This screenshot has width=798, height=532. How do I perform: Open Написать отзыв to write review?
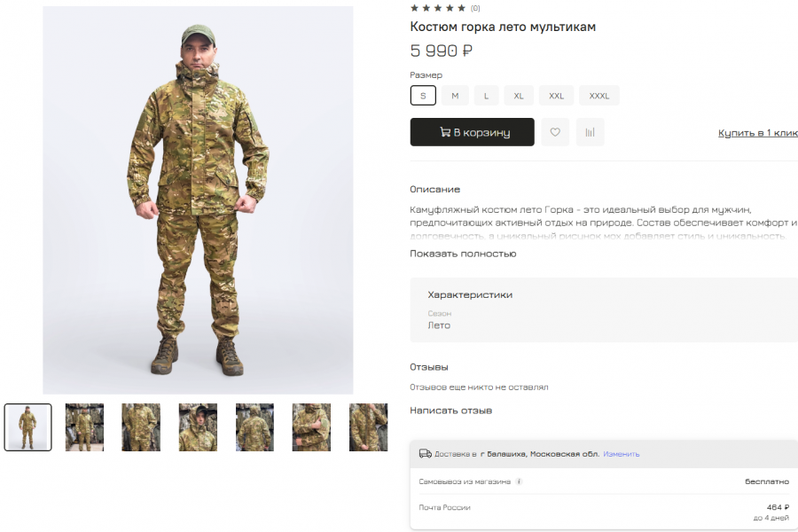tap(450, 411)
